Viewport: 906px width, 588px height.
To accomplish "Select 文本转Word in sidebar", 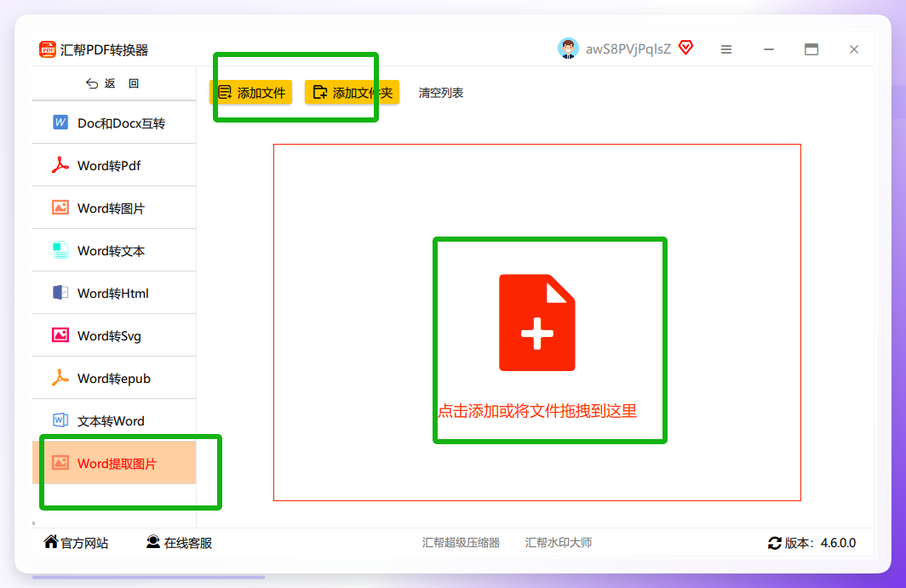I will click(114, 420).
